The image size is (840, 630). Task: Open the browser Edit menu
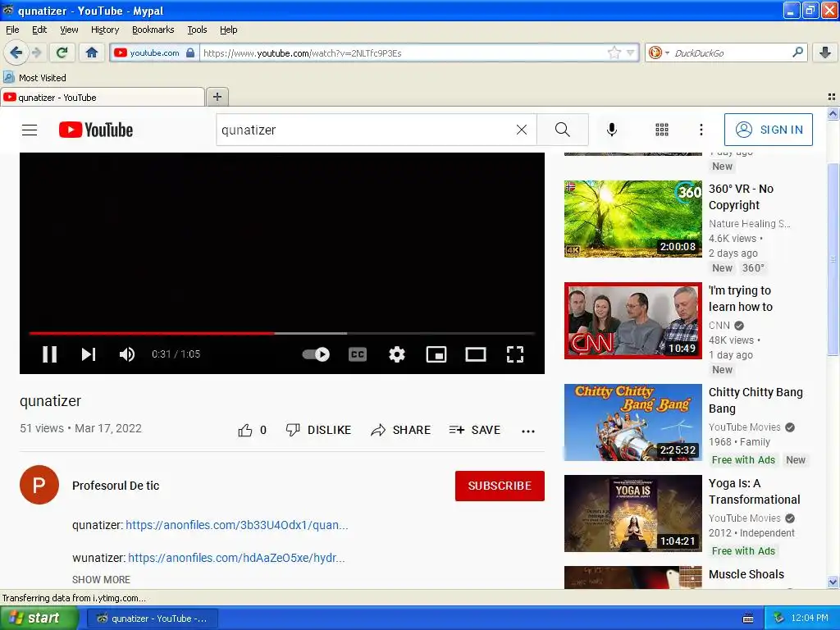(39, 30)
